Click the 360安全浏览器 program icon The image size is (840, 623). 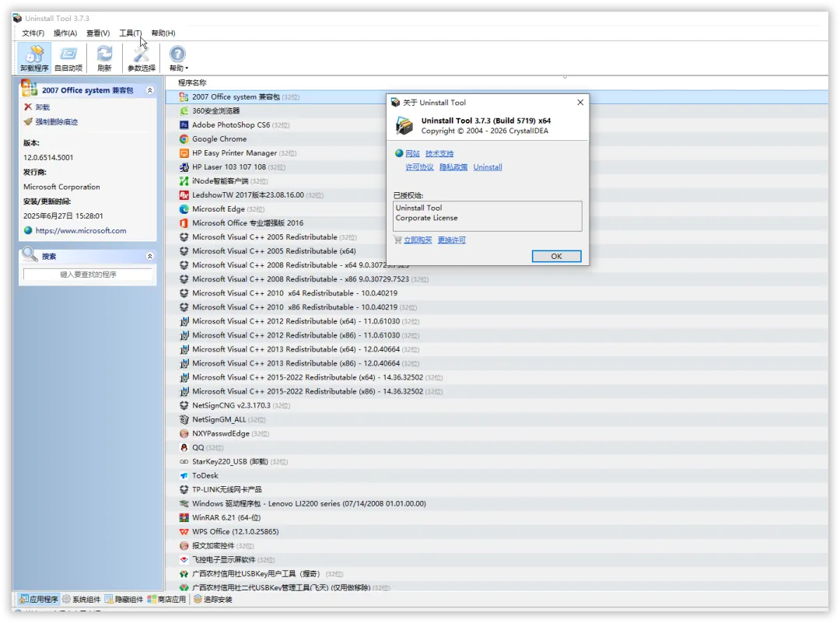pos(184,111)
